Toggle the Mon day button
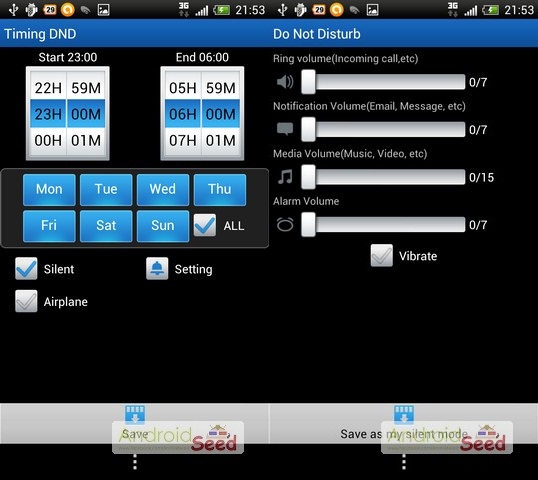 click(49, 189)
